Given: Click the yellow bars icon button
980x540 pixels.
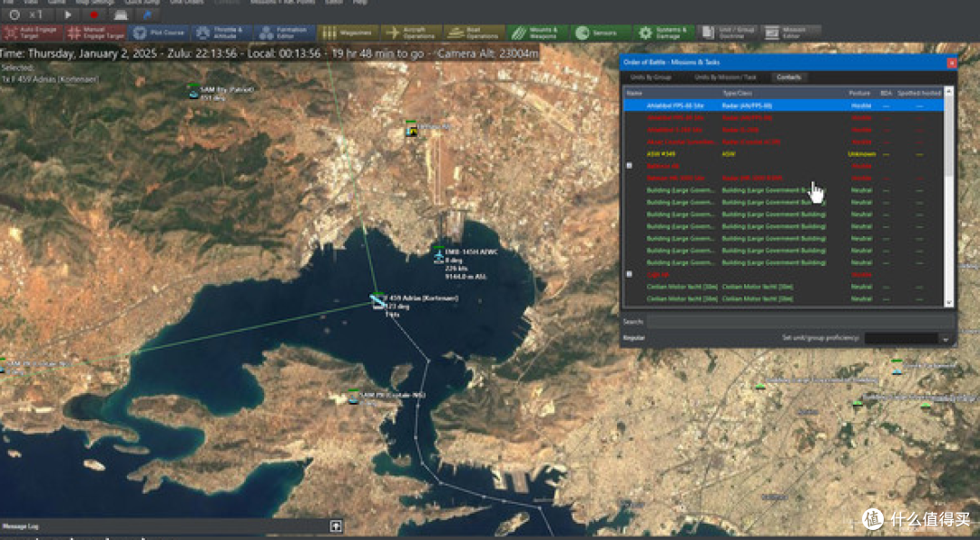Looking at the screenshot, I should [348, 33].
